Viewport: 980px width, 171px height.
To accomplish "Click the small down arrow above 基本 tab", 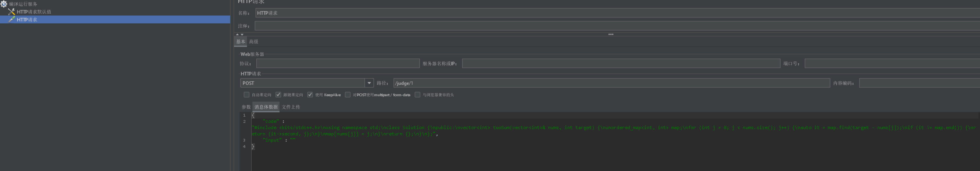I will coord(242,34).
